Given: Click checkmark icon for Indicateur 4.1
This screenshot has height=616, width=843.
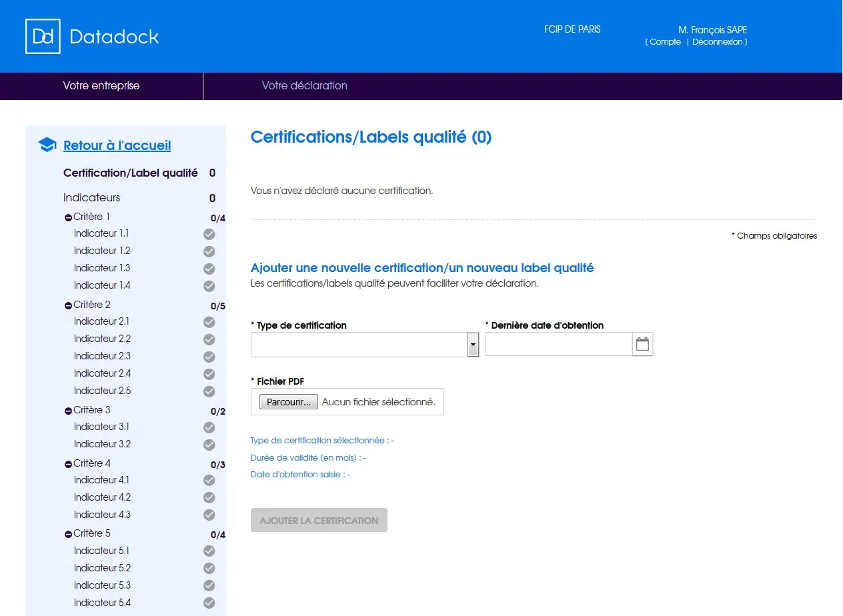Looking at the screenshot, I should coord(209,481).
